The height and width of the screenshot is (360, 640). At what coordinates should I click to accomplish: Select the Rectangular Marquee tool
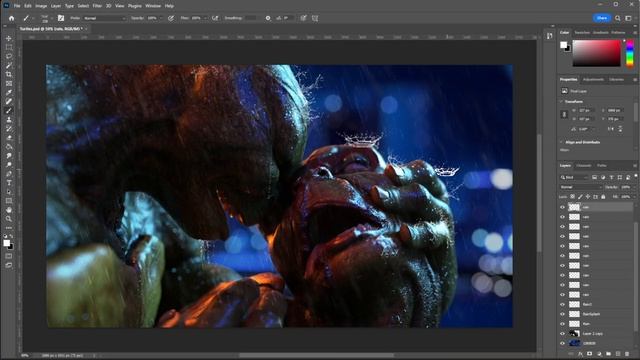pyautogui.click(x=9, y=47)
